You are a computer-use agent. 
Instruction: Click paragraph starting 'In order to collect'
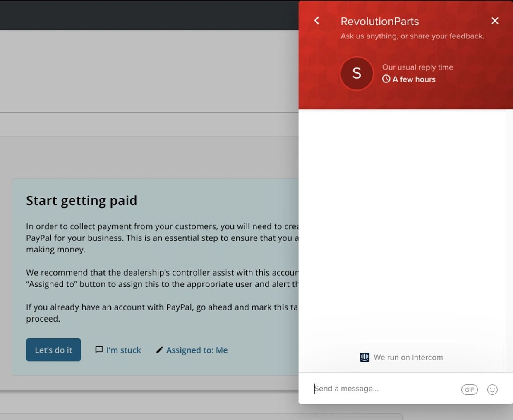pos(162,238)
